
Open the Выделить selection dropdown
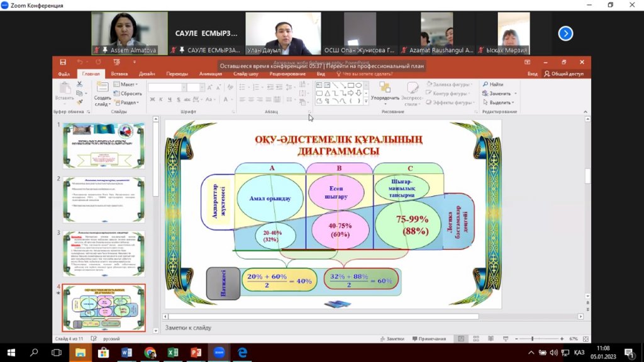(x=499, y=102)
